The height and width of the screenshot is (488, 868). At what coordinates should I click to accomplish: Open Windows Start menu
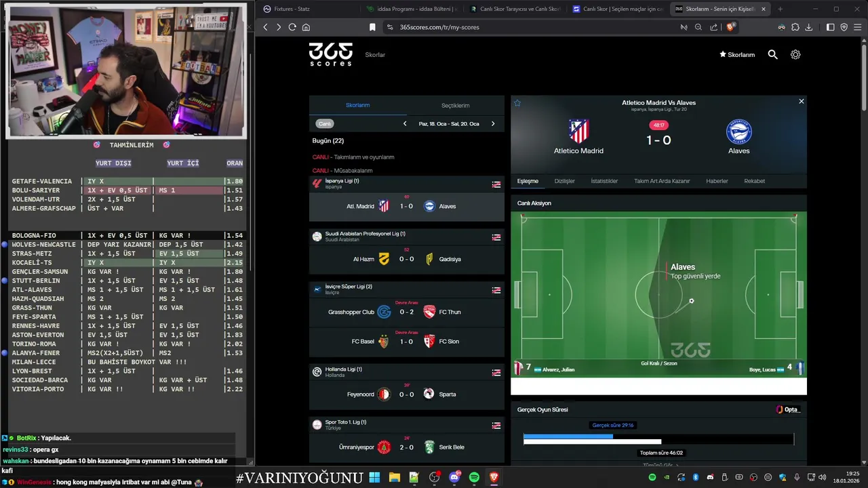(x=374, y=477)
